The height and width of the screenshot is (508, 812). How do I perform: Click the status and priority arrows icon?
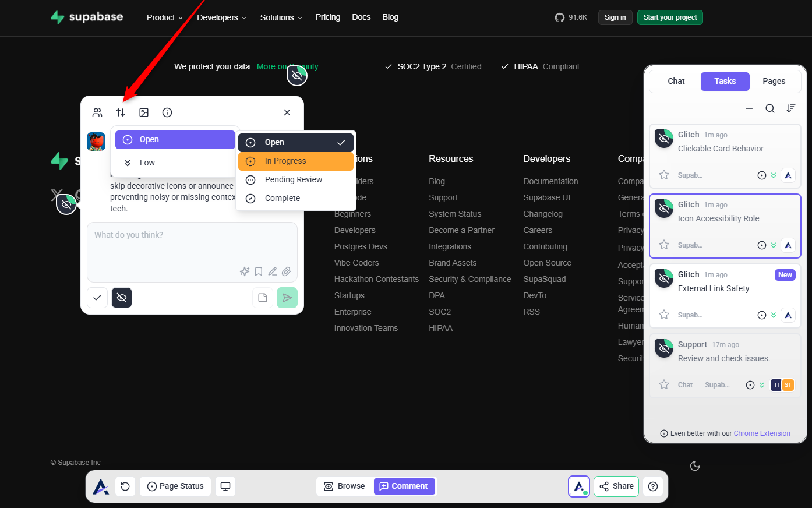tap(121, 112)
